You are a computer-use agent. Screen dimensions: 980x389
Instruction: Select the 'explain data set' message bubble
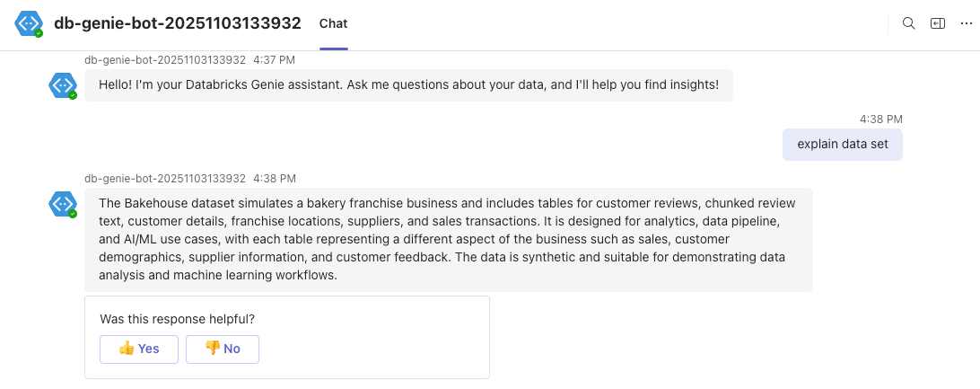pyautogui.click(x=842, y=145)
